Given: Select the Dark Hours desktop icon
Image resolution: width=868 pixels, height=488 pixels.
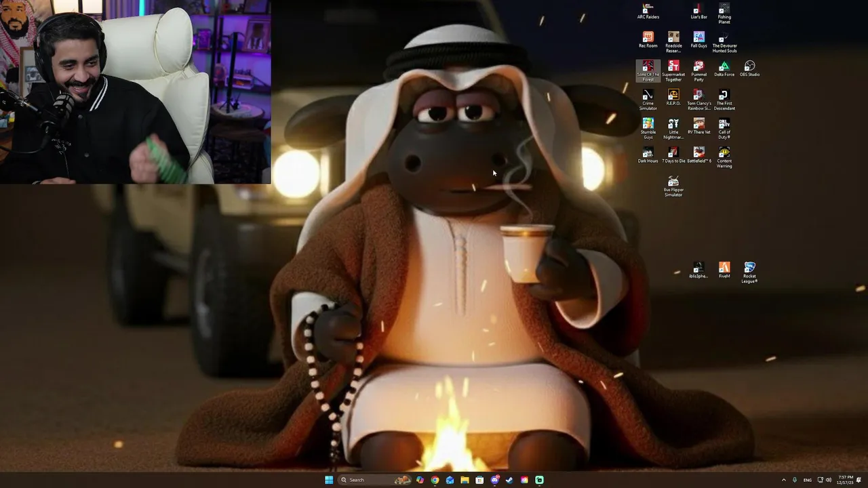Looking at the screenshot, I should [648, 155].
